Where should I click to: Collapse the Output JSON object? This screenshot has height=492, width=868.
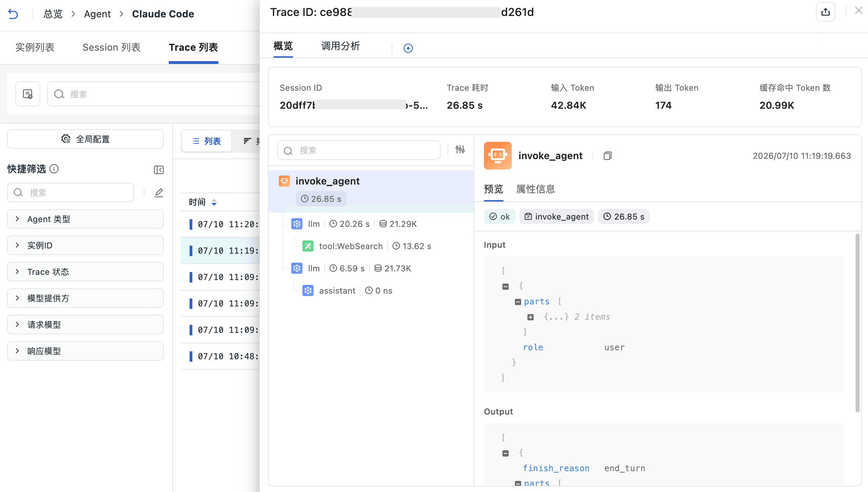point(506,453)
